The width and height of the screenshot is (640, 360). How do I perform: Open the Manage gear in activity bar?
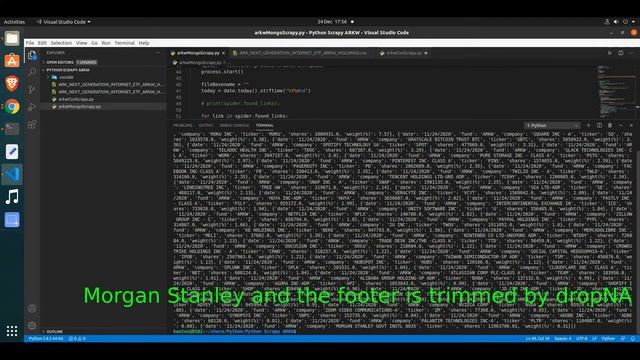(32, 325)
